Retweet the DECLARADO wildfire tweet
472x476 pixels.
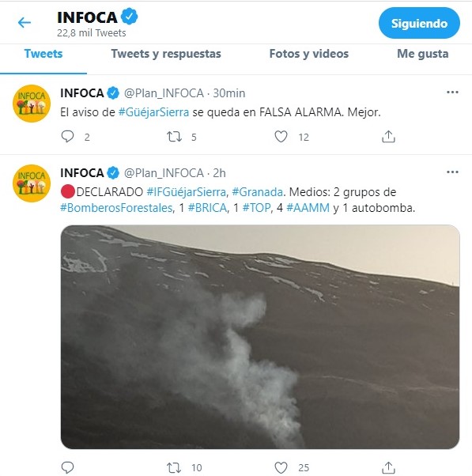coord(174,468)
